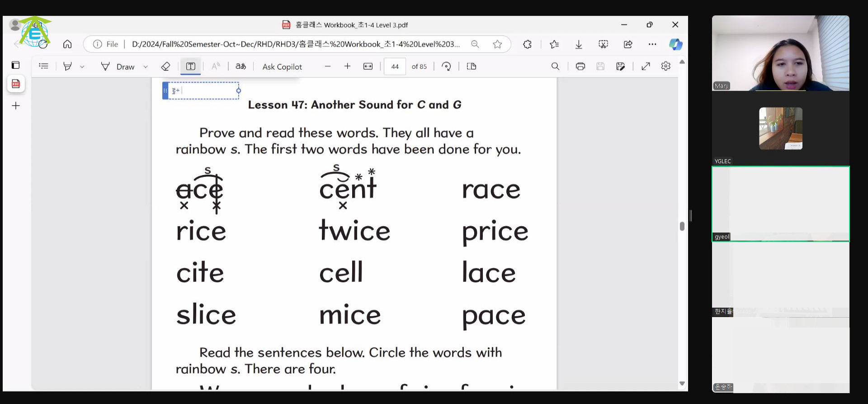Screen dimensions: 868x404
Task: Select the Erase tool
Action: [x=165, y=67]
